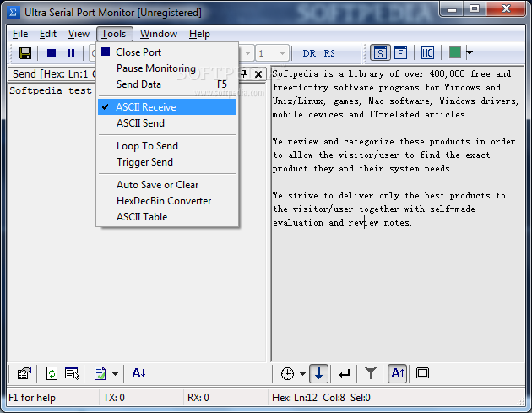Screen dimensions: 532x413
Task: Open the View menu
Action: 79,34
